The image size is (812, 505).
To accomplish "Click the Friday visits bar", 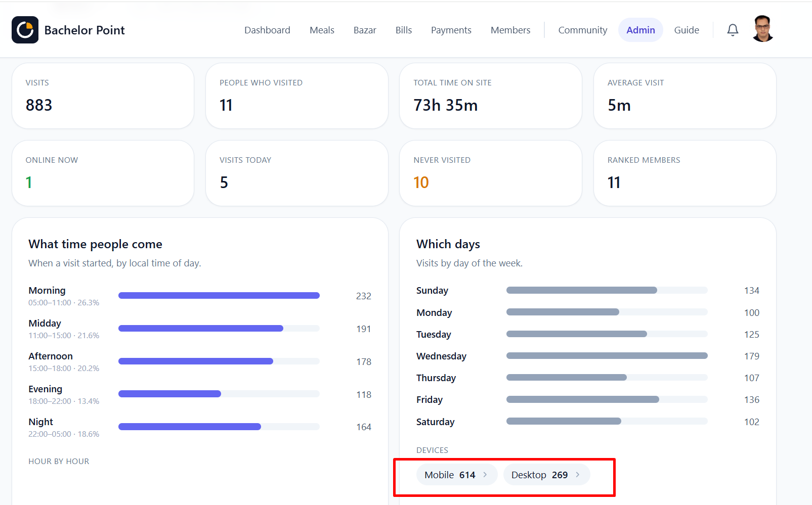I will click(607, 399).
